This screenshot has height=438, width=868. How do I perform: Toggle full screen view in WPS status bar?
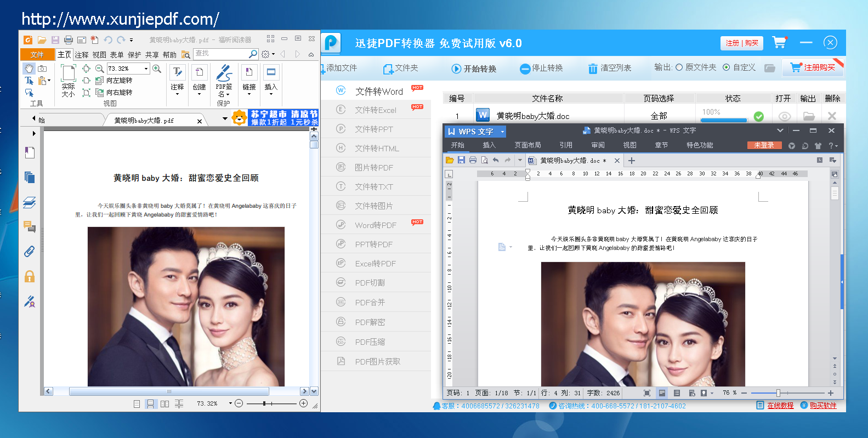click(x=647, y=393)
